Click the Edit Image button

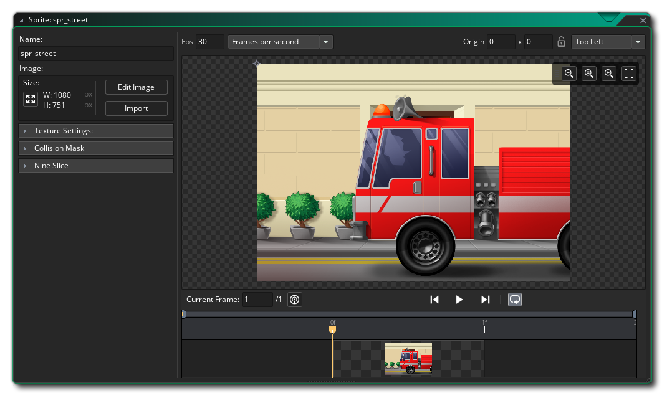tap(136, 87)
